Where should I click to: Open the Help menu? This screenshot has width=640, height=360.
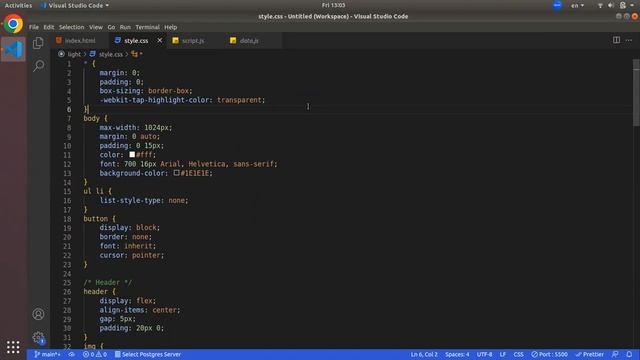(171, 27)
